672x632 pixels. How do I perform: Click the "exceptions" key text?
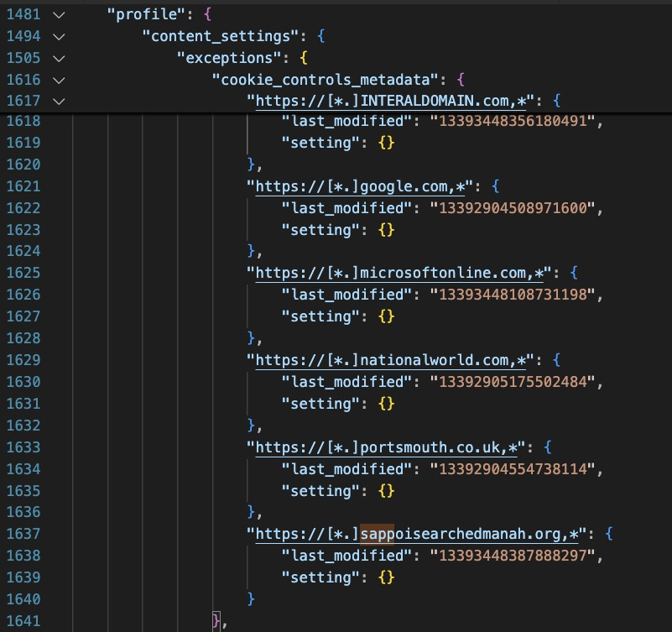pos(229,58)
